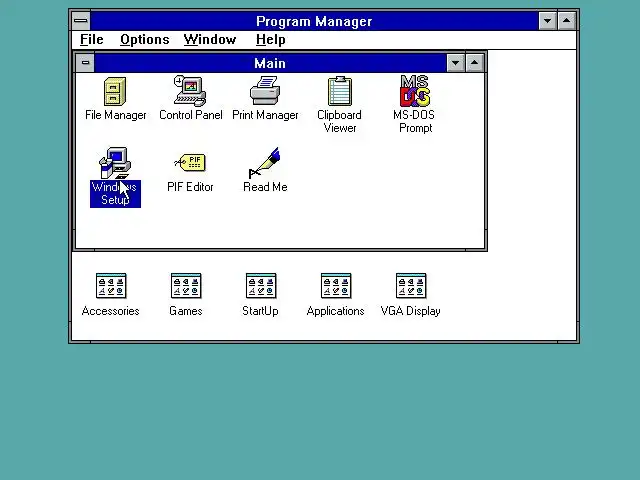Select the Control Panel icon

190,91
